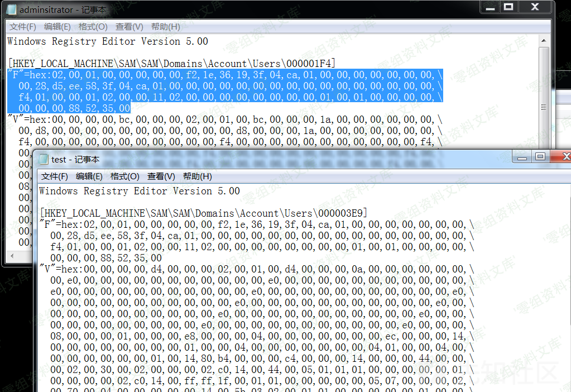
Task: Close the adminsitrator Notepad window
Action: (534, 7)
